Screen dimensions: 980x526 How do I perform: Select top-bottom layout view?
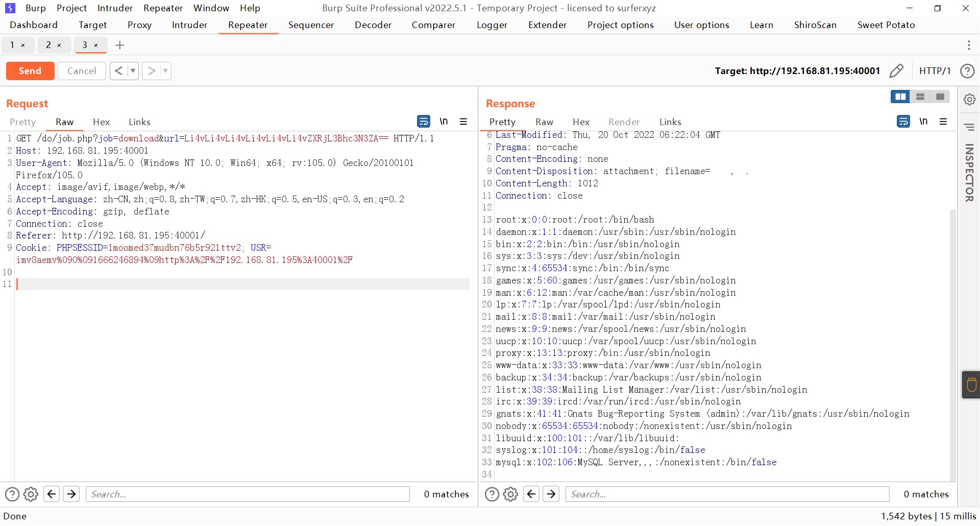(x=920, y=97)
